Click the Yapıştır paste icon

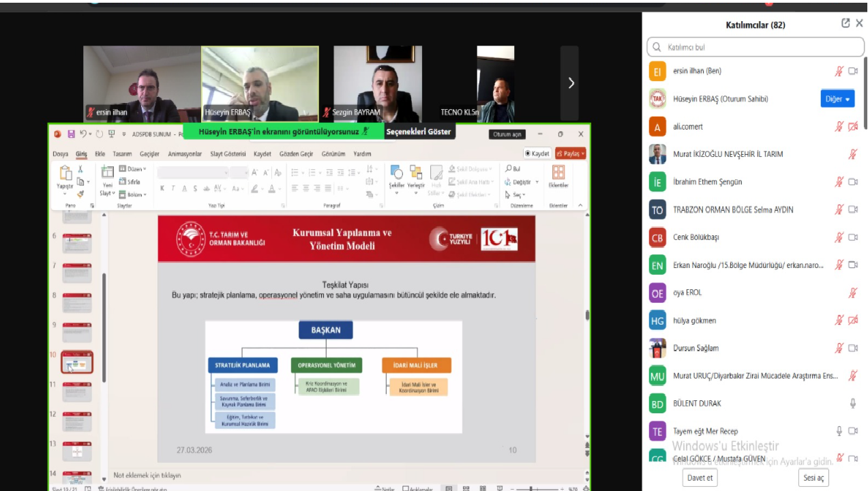pyautogui.click(x=65, y=175)
